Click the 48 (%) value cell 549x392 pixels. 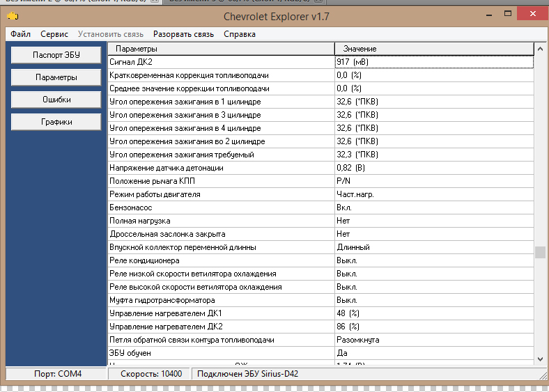(434, 313)
